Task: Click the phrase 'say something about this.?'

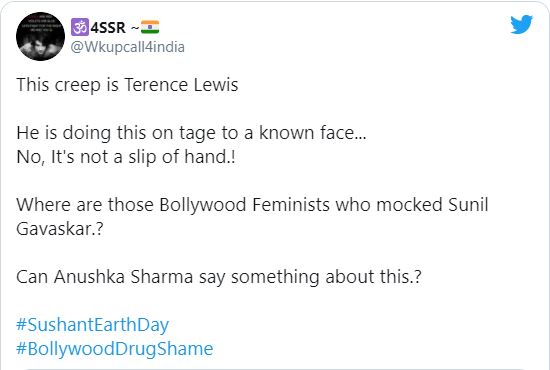Action: (x=310, y=277)
